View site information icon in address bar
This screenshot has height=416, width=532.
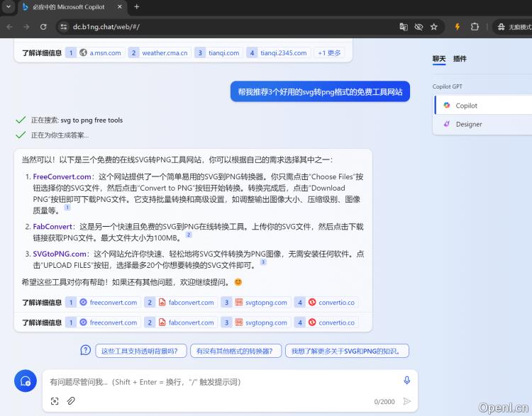pos(63,27)
